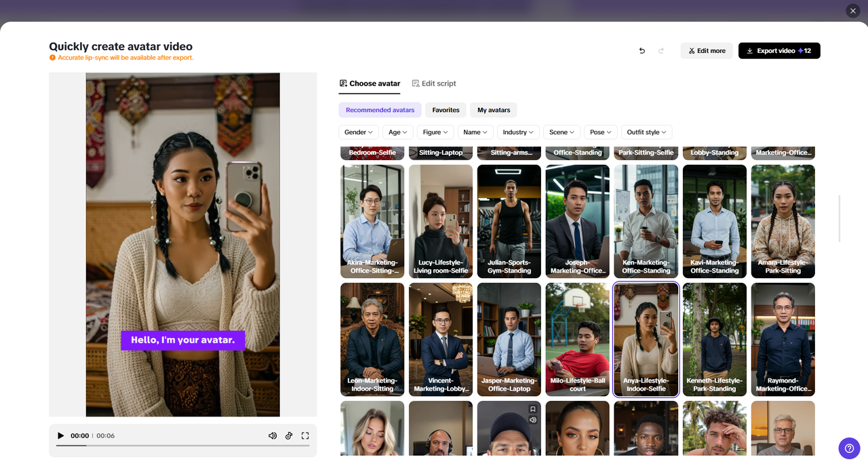Expand the Age dropdown

click(x=398, y=132)
